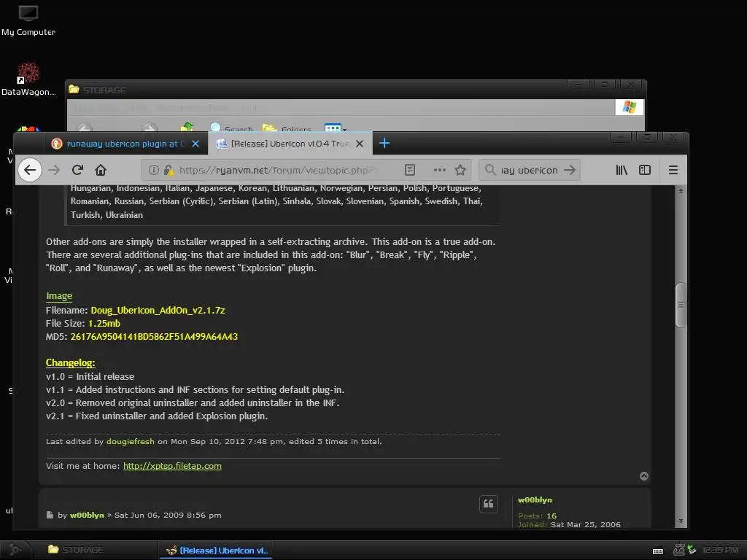Close the runaway ubericon plugin tab
Screen dimensions: 747x560
coord(196,144)
